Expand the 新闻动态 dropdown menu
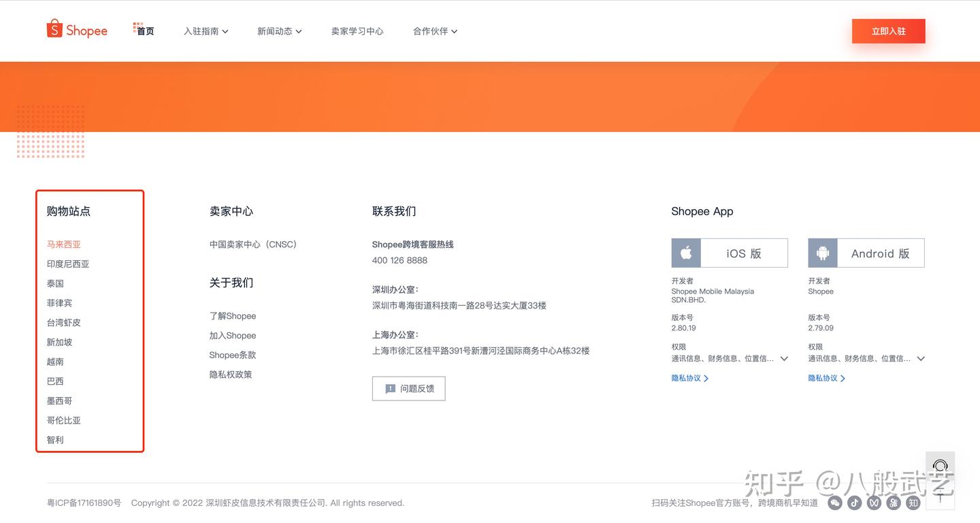 point(280,31)
